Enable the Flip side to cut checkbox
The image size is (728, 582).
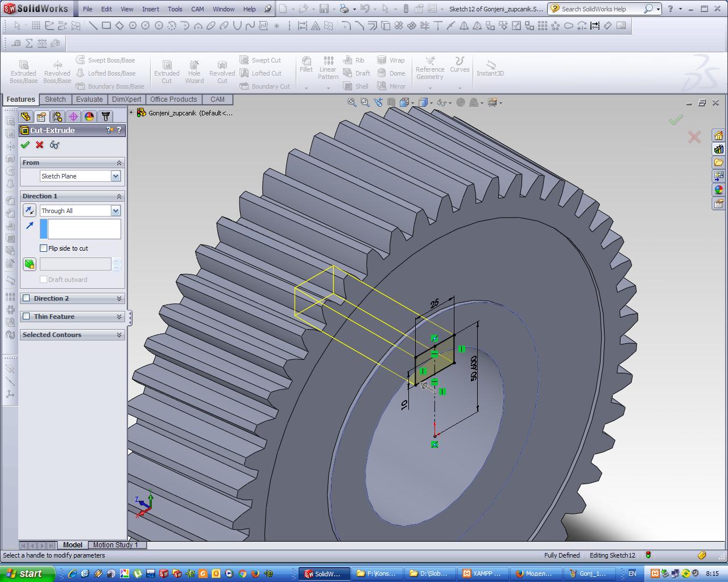[x=44, y=248]
